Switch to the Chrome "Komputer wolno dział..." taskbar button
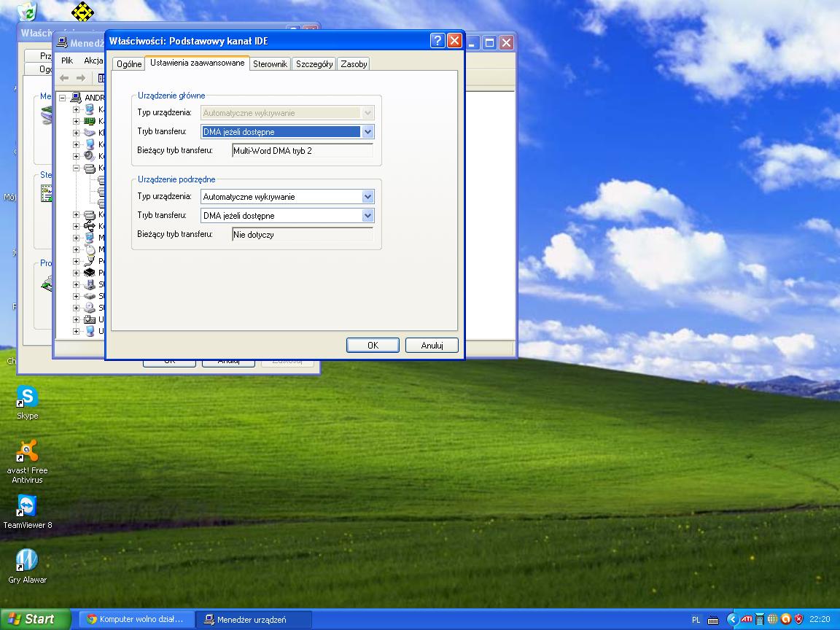This screenshot has height=630, width=840. point(136,619)
